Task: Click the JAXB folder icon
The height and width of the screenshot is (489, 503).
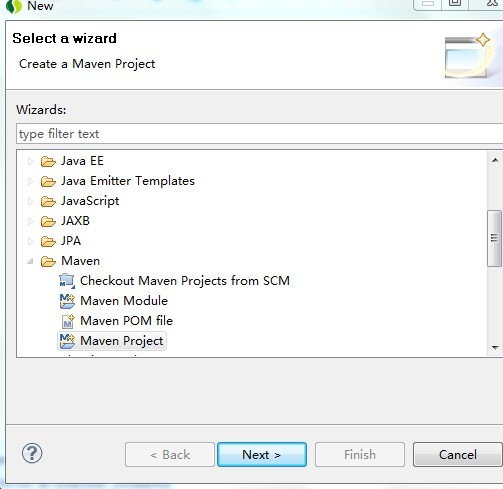Action: click(x=48, y=221)
